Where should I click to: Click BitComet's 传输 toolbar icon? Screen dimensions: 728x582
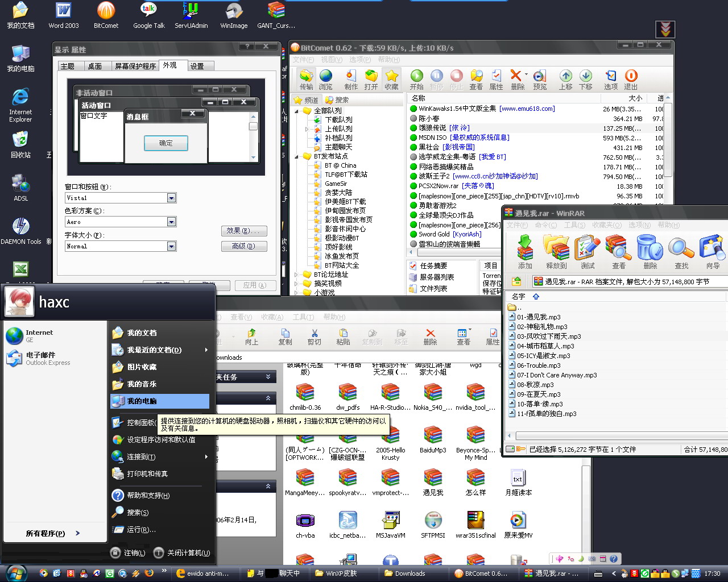tap(306, 80)
